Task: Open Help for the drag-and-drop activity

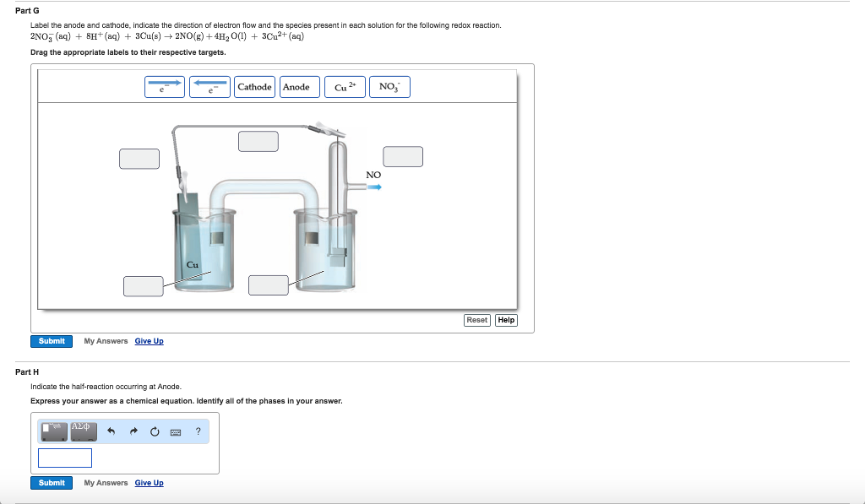Action: coord(505,320)
